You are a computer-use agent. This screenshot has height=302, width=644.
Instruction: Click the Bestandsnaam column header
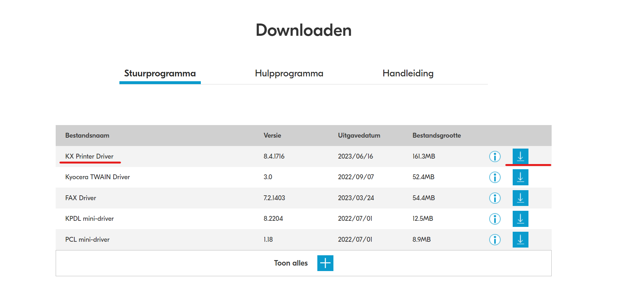tap(87, 135)
